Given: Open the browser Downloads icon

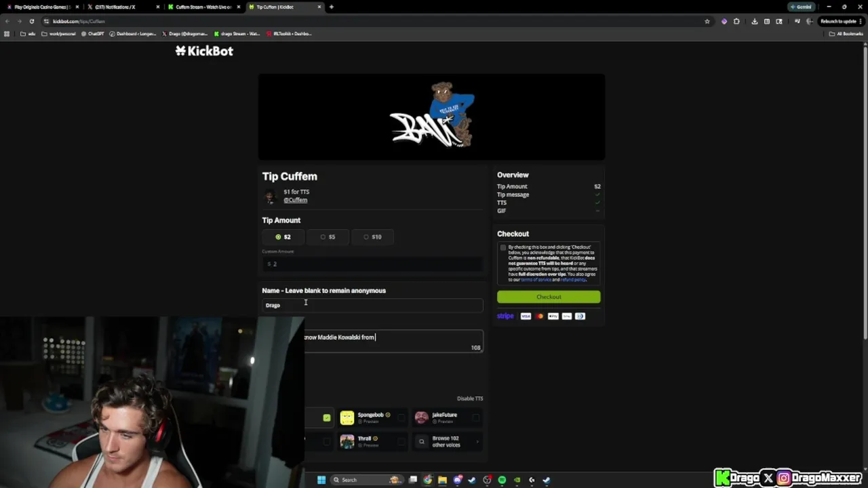Looking at the screenshot, I should click(x=754, y=21).
